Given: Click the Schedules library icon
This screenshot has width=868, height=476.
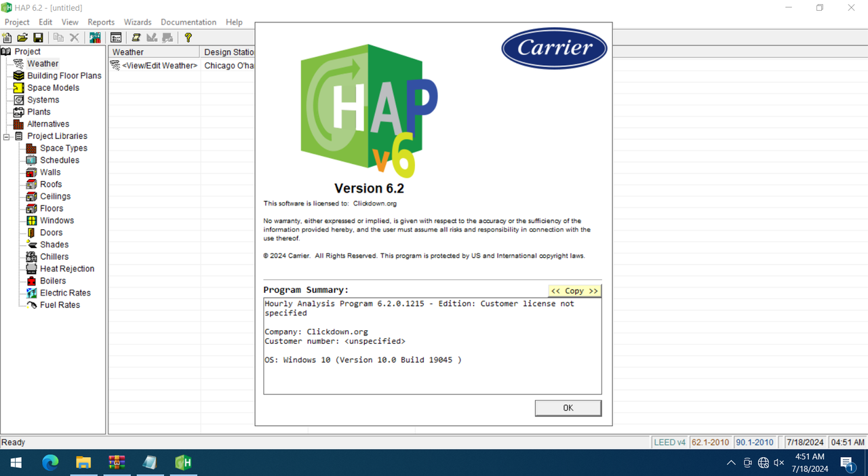Looking at the screenshot, I should tap(31, 160).
